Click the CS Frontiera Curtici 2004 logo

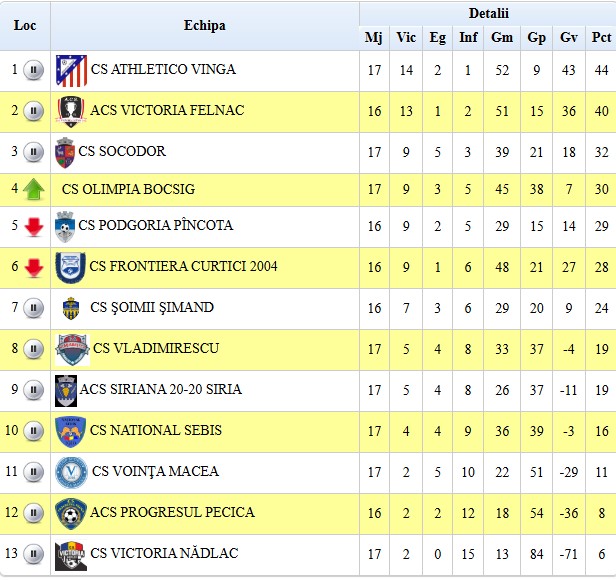71,267
